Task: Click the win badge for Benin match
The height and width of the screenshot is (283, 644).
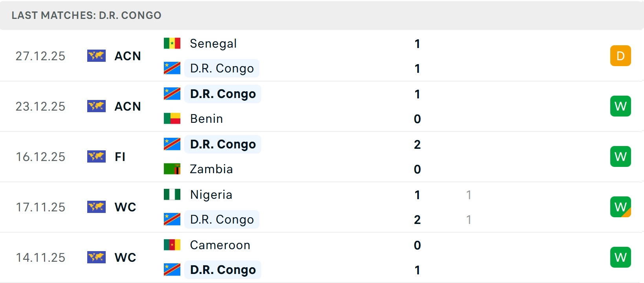Action: pyautogui.click(x=620, y=106)
